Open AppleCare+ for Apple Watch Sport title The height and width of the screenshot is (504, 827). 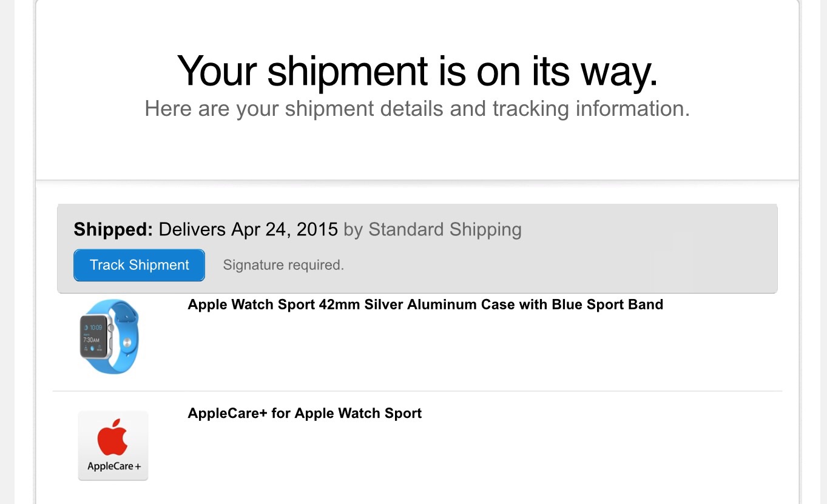click(305, 414)
